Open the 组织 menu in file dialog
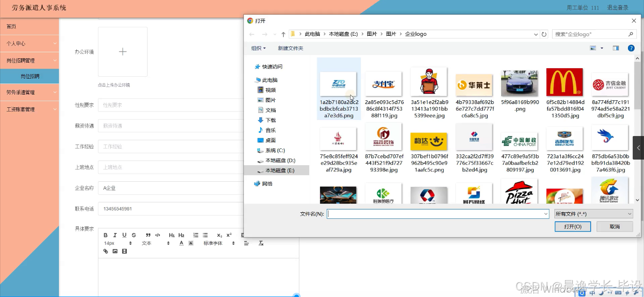The image size is (644, 297). (x=258, y=48)
